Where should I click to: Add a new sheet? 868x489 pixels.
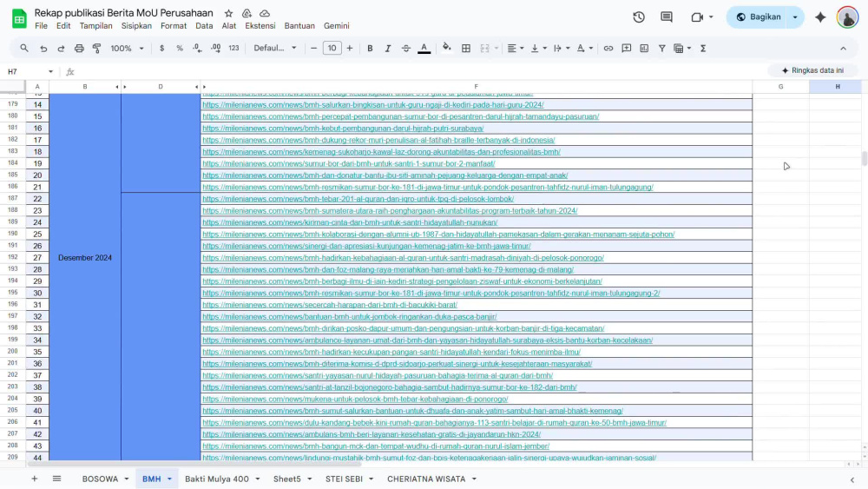pyautogui.click(x=35, y=479)
